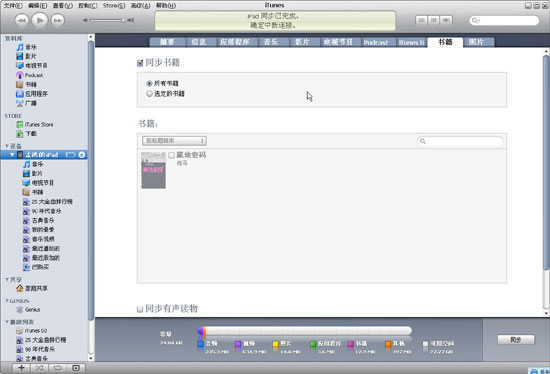550x374 pixels.
Task: Open library 音乐 with music note icon
Action: pos(20,47)
